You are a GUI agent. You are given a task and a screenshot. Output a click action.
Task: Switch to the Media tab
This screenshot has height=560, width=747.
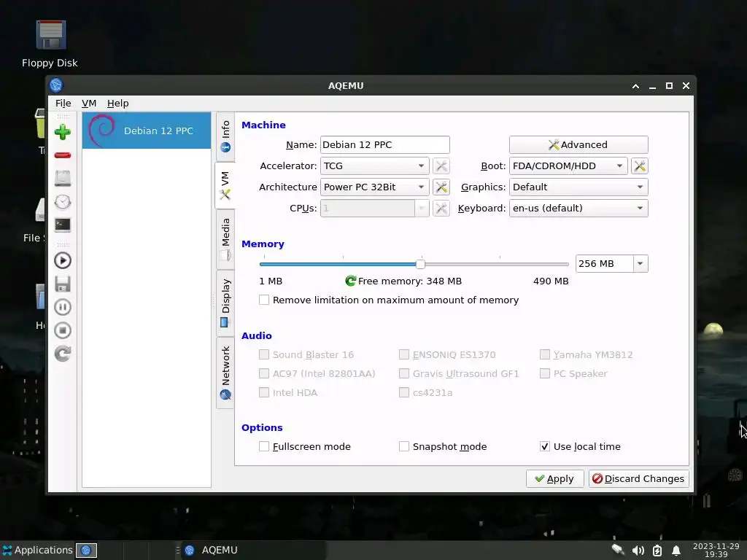pos(225,239)
